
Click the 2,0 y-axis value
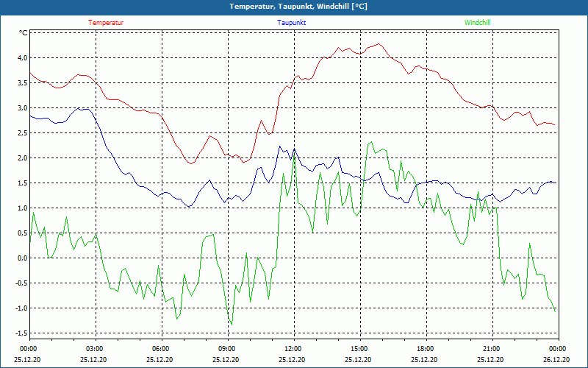[22, 158]
